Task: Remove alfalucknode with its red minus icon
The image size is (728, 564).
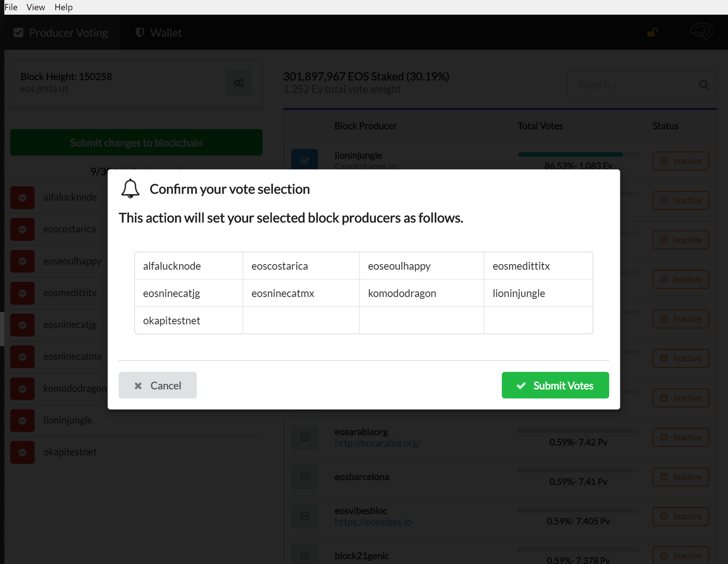Action: tap(23, 197)
